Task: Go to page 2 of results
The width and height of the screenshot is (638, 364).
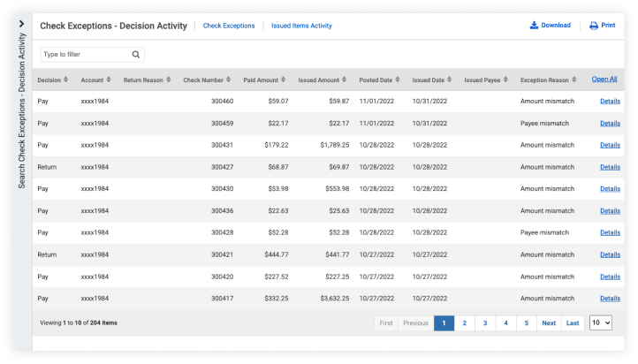Action: point(465,323)
